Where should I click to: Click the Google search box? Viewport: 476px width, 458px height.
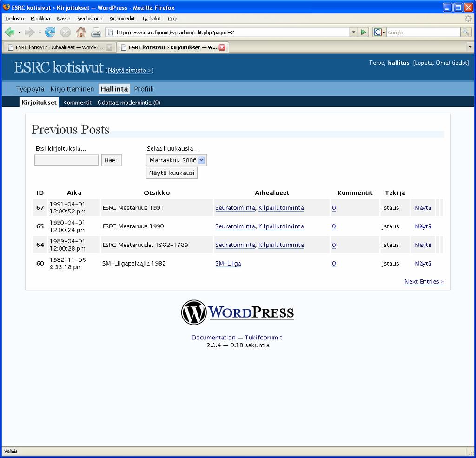423,32
